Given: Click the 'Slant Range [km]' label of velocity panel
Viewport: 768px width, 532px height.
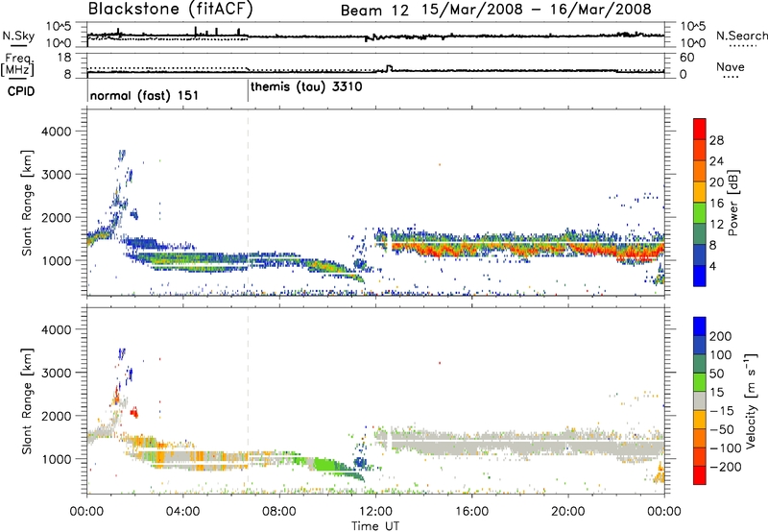Looking at the screenshot, I should tap(27, 400).
